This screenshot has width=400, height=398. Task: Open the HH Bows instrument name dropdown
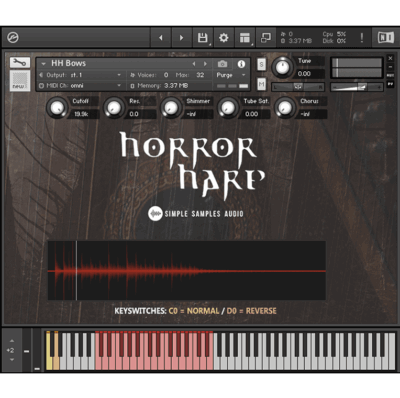click(x=44, y=63)
